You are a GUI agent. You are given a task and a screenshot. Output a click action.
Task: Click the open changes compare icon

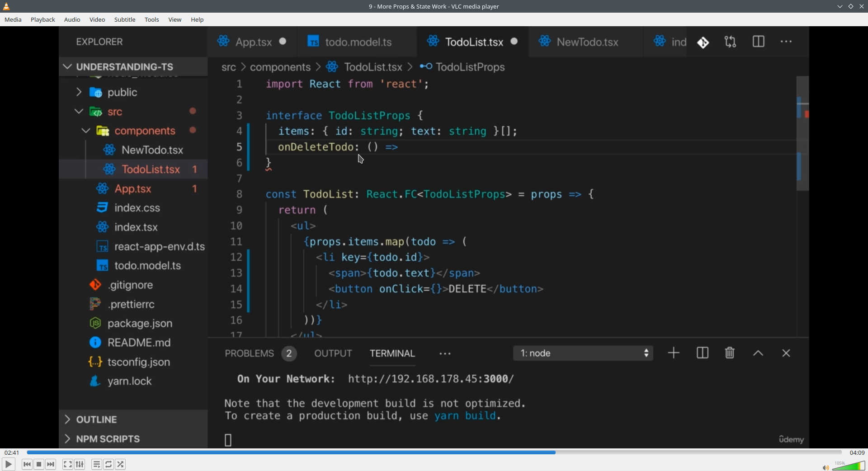(x=731, y=42)
